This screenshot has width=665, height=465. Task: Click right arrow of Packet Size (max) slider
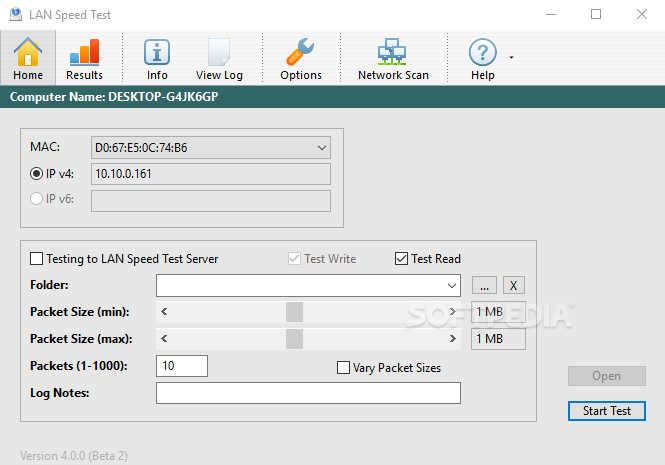453,339
